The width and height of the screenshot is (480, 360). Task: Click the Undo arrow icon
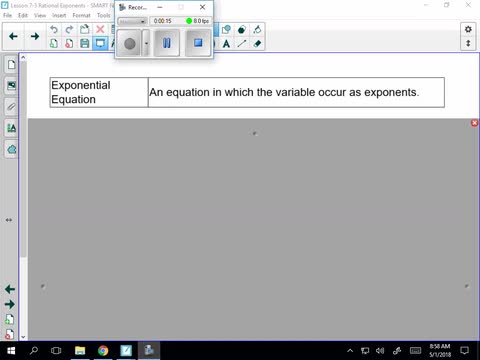[x=54, y=29]
